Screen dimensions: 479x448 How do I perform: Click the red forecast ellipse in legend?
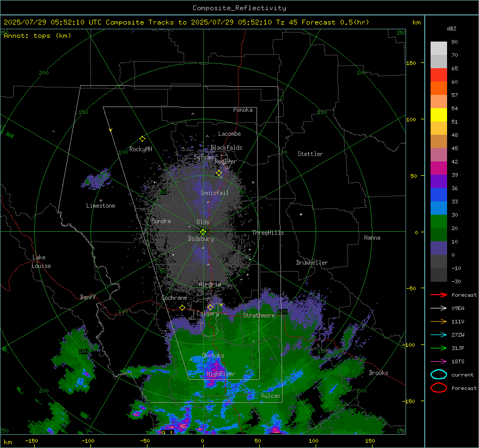coord(439,388)
